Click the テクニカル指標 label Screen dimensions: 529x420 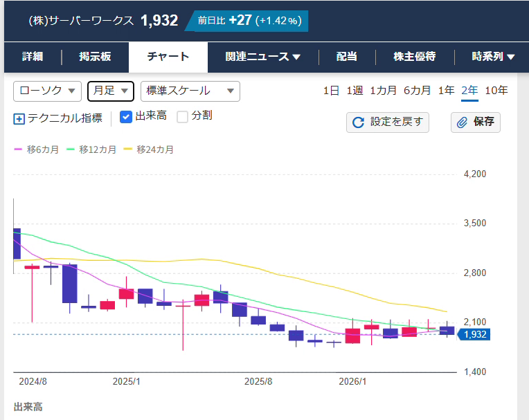pyautogui.click(x=65, y=118)
